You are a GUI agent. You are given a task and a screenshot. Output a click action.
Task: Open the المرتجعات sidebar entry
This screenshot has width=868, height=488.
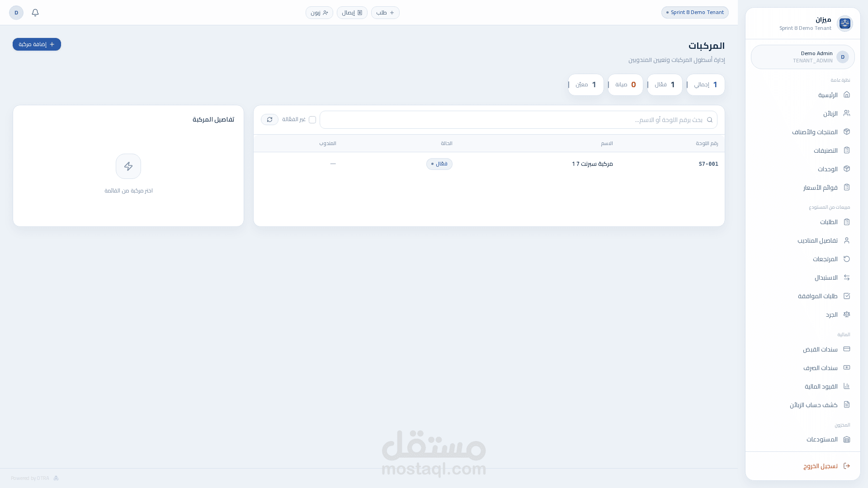pyautogui.click(x=825, y=259)
